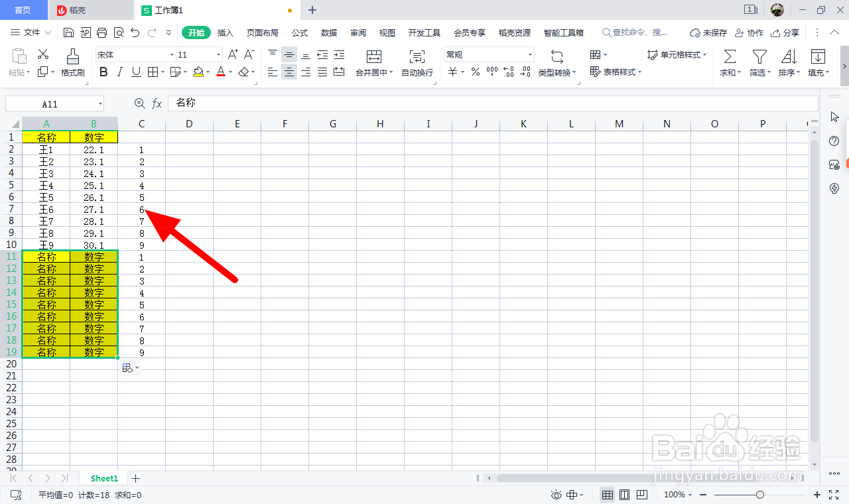Screen dimensions: 849x504
Task: Open the 100% zoom level dropdown
Action: click(679, 495)
